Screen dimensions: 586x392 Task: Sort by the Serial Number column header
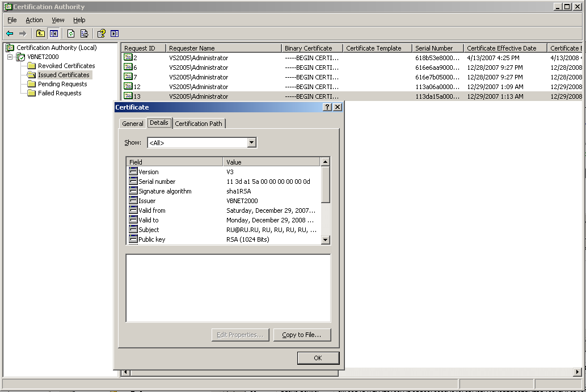coord(438,48)
